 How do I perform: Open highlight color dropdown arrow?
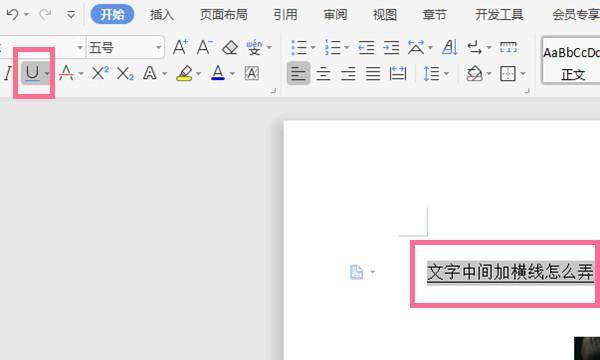198,73
